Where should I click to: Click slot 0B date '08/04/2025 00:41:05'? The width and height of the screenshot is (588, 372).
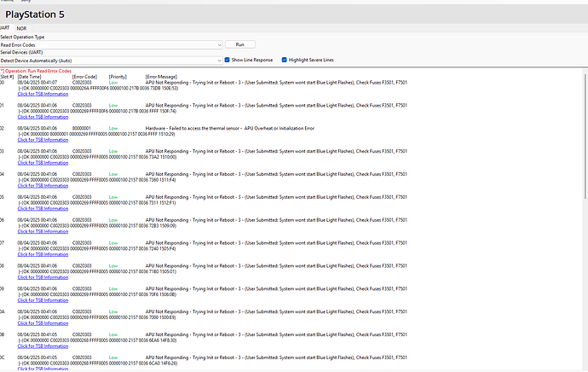click(37, 334)
